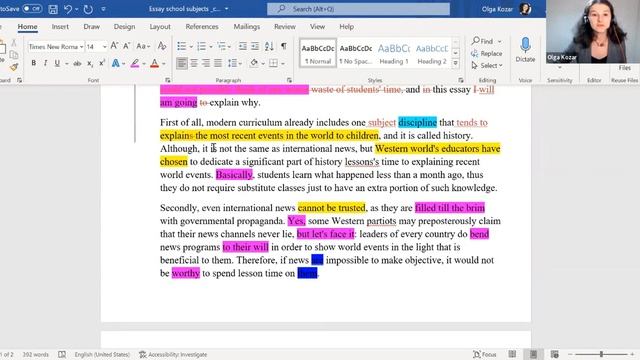Viewport: 640px width, 360px height.
Task: Open the Replace dialog
Action: click(x=487, y=53)
